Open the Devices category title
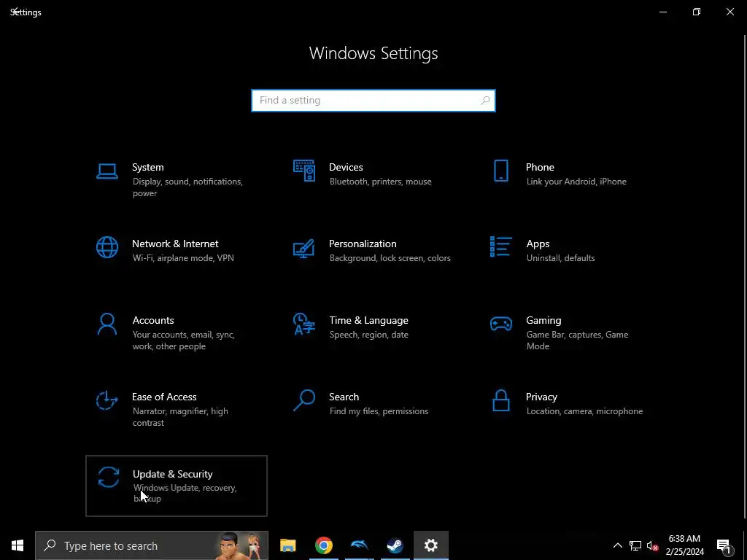747x560 pixels. pos(346,167)
